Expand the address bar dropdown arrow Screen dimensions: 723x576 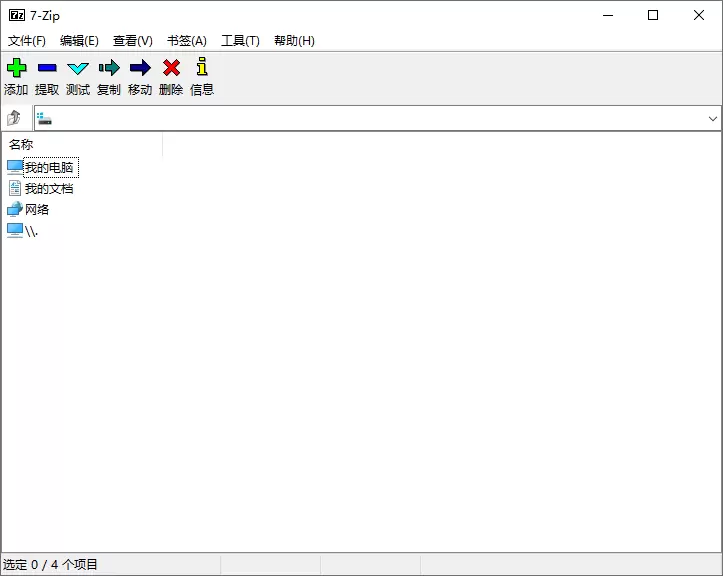(x=712, y=119)
